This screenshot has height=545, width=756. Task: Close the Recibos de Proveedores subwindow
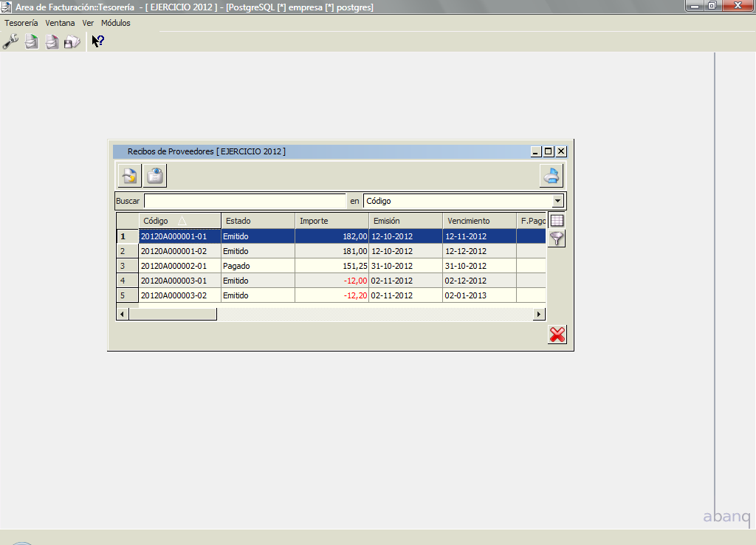coord(561,151)
